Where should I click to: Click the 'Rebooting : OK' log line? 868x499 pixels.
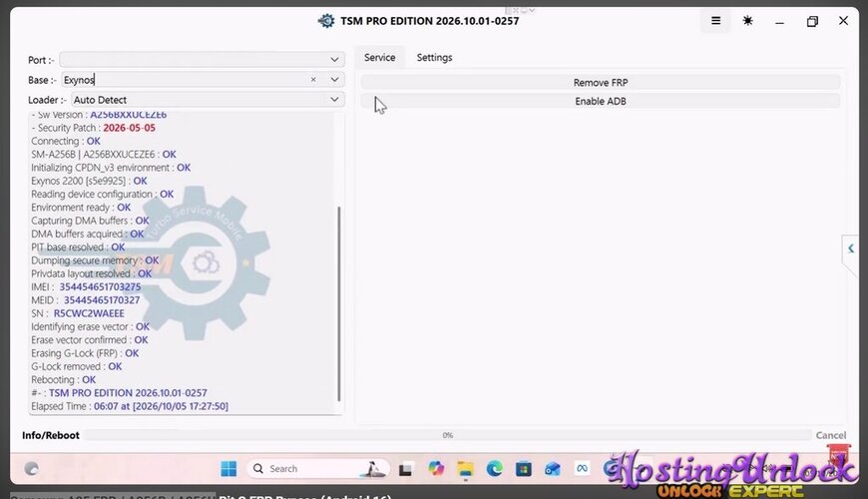click(63, 380)
